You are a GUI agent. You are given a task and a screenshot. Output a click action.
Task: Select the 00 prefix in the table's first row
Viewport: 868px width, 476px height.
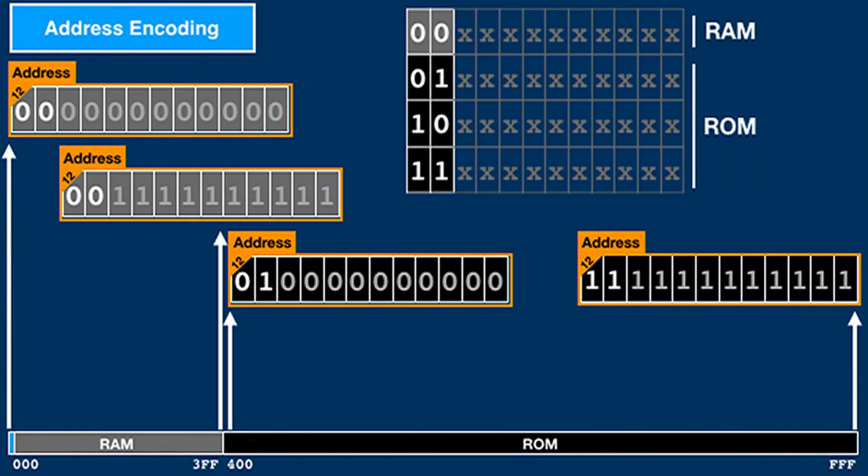[430, 33]
